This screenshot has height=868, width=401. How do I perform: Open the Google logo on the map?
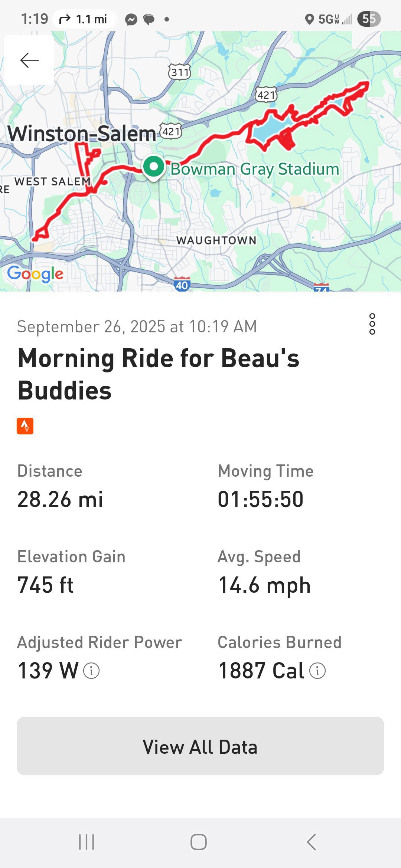click(x=35, y=274)
